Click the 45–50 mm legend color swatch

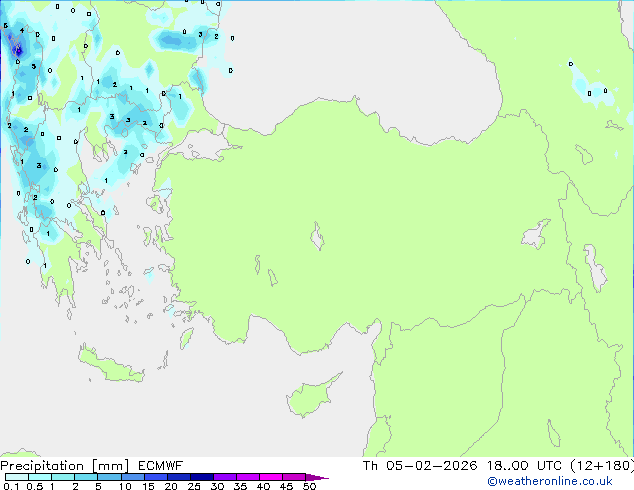[294, 477]
